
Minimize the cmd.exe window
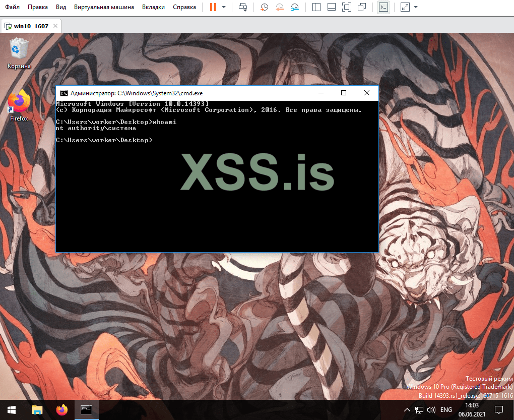[x=321, y=93]
